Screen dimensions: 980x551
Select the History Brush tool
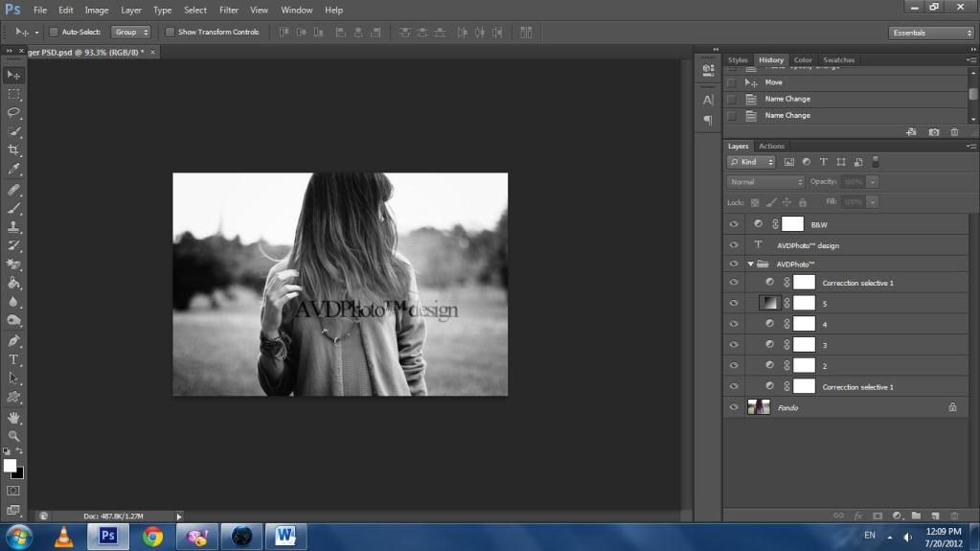pos(13,245)
